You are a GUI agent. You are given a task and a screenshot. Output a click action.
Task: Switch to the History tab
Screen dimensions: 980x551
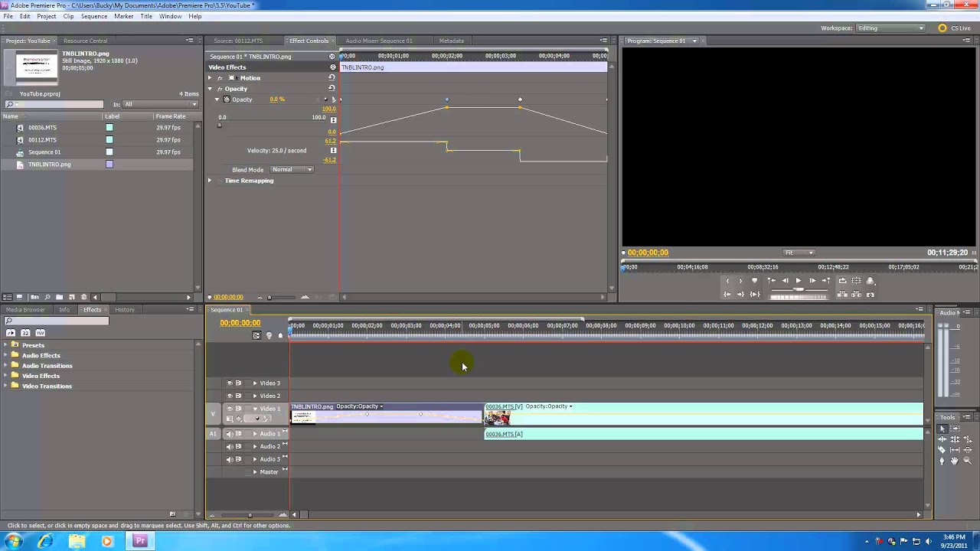tap(125, 310)
